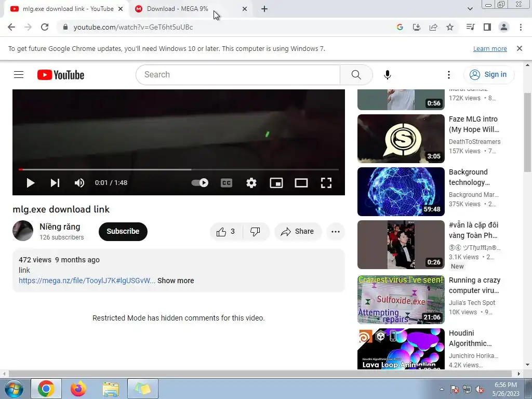Open the YouTube hamburger guide menu

19,75
